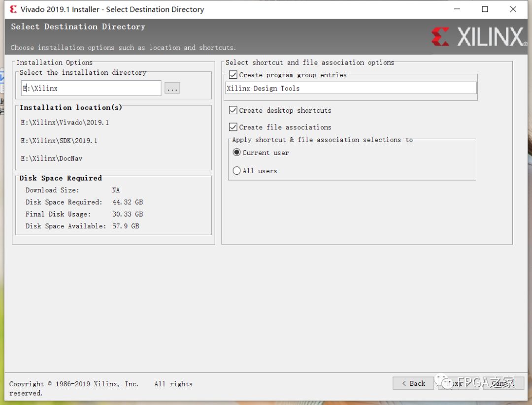Click the Xilinx Design Tools group name field
This screenshot has height=405, width=532.
coord(351,88)
